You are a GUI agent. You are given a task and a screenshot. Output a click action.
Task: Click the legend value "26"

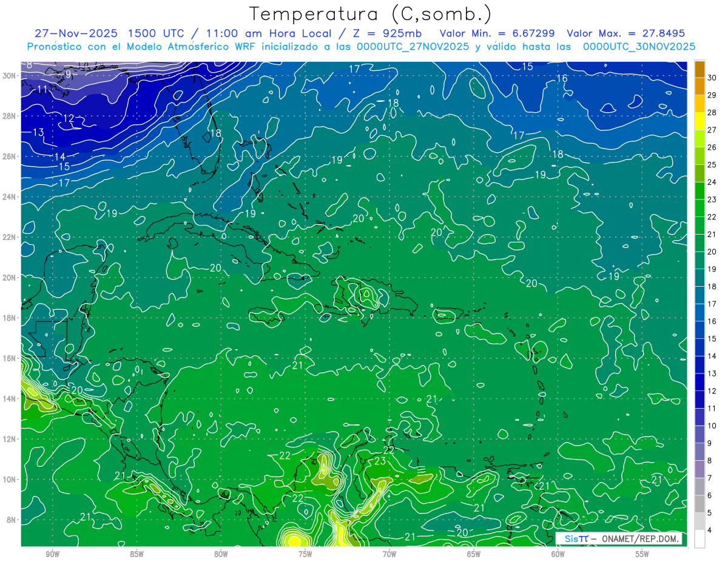point(712,147)
